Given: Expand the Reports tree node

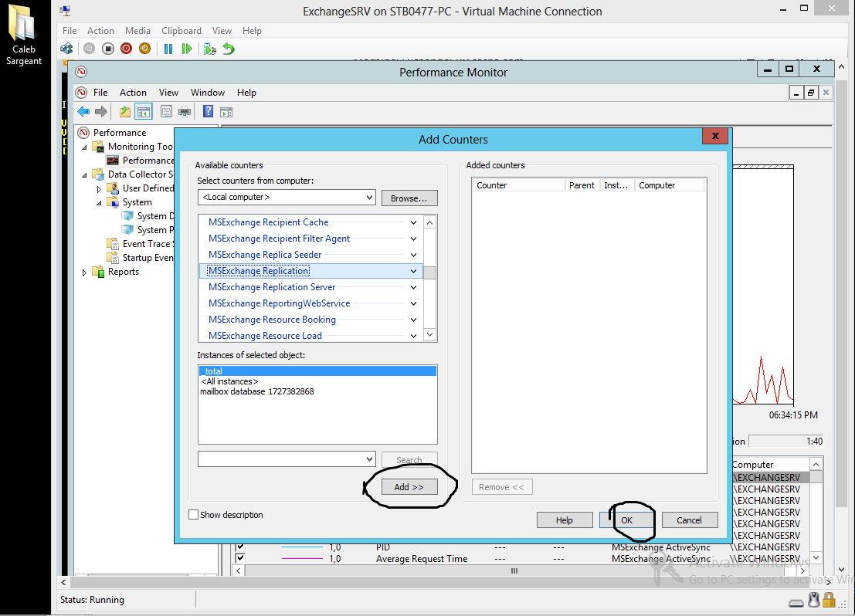Looking at the screenshot, I should point(84,272).
